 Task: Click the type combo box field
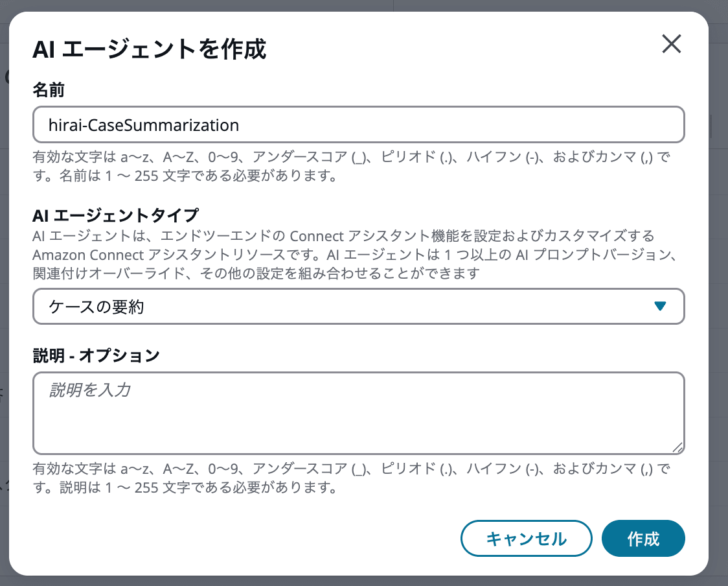coord(359,306)
